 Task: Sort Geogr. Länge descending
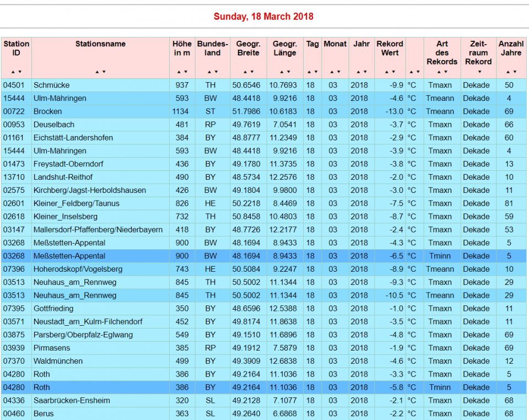(x=288, y=72)
